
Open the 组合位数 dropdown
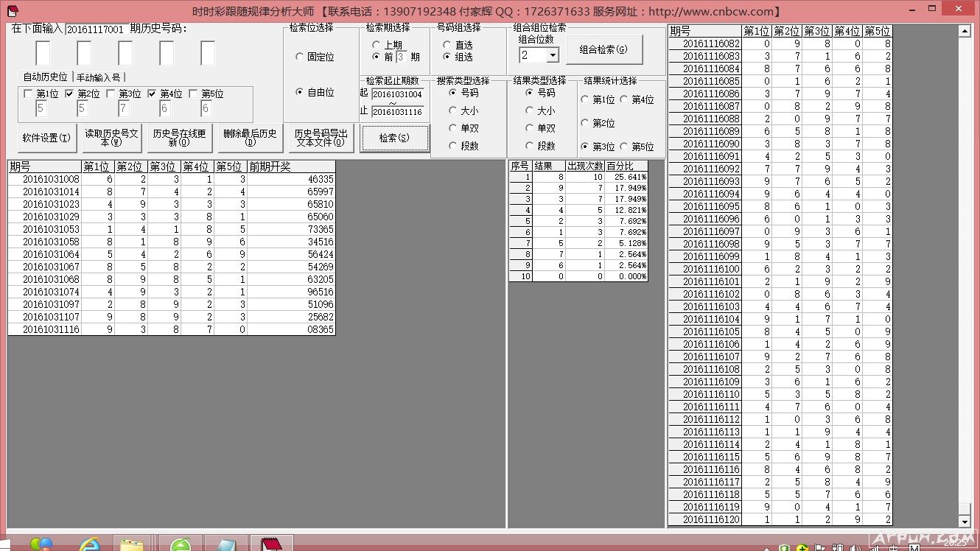click(553, 55)
